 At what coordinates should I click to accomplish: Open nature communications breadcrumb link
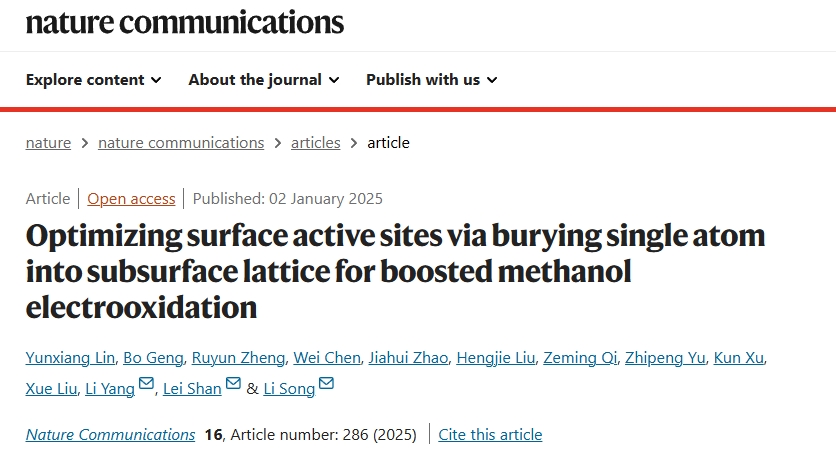tap(181, 143)
